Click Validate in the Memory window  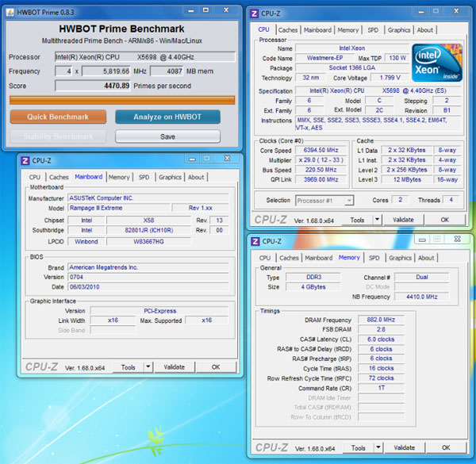(x=405, y=448)
